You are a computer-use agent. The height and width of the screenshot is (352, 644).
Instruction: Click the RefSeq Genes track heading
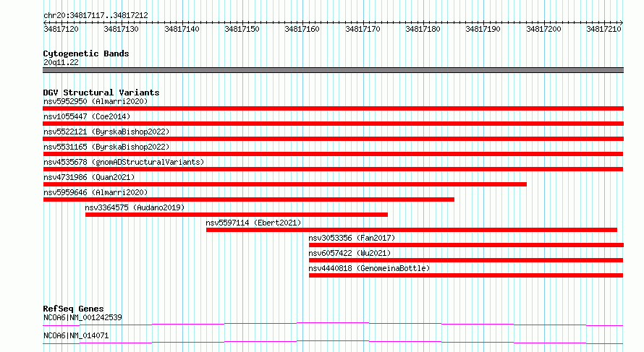coord(74,309)
